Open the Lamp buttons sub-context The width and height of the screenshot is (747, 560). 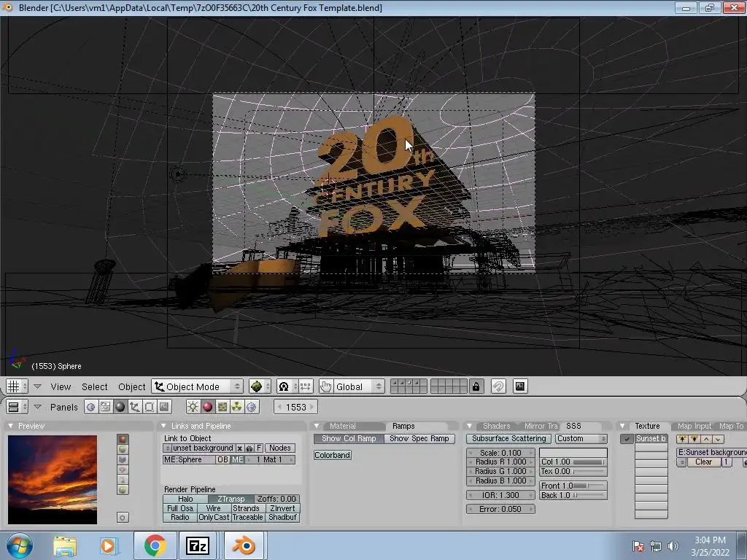[193, 407]
